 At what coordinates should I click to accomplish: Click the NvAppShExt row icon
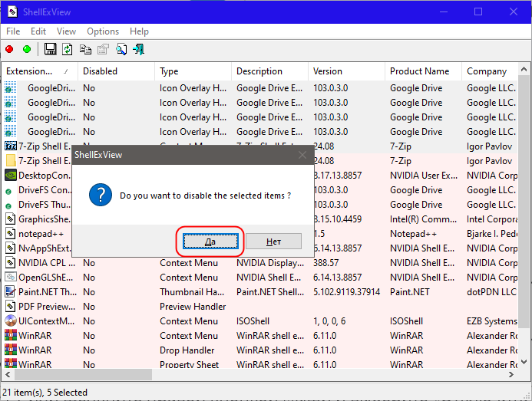(11, 248)
